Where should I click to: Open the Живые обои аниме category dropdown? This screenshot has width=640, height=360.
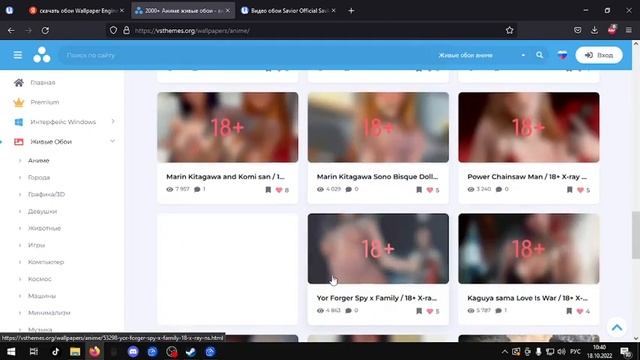tap(482, 55)
